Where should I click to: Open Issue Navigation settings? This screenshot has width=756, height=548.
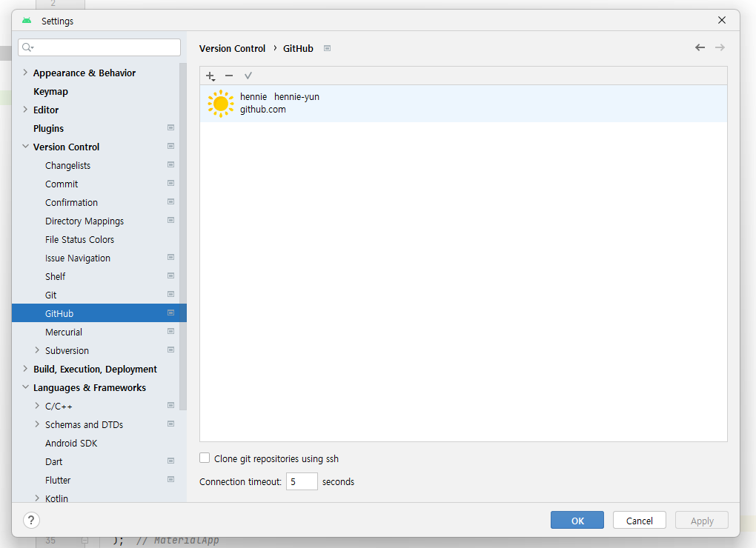coord(78,258)
